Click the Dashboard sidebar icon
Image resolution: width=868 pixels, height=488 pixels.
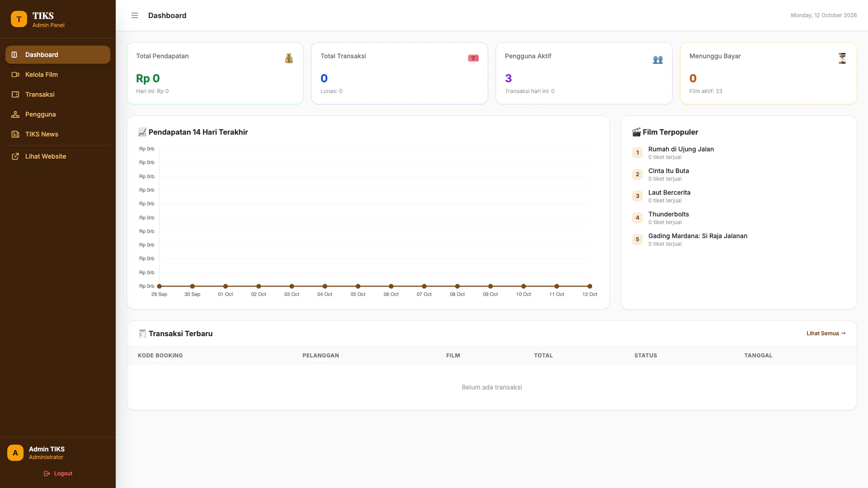pos(14,55)
